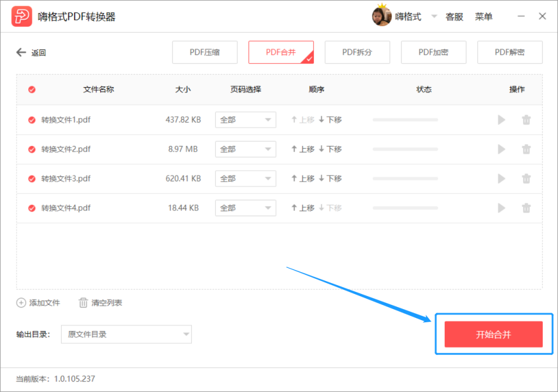Move 转换文件2.pdf up with 上移

click(303, 149)
